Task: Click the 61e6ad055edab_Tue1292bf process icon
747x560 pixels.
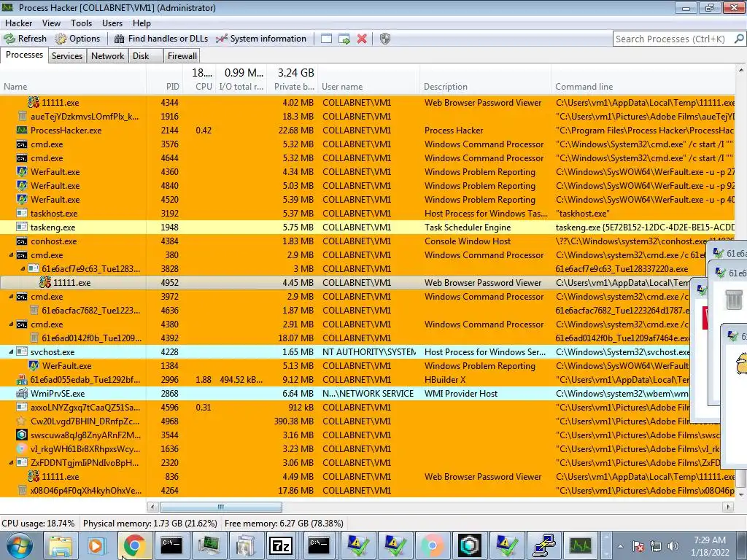Action: (x=22, y=379)
